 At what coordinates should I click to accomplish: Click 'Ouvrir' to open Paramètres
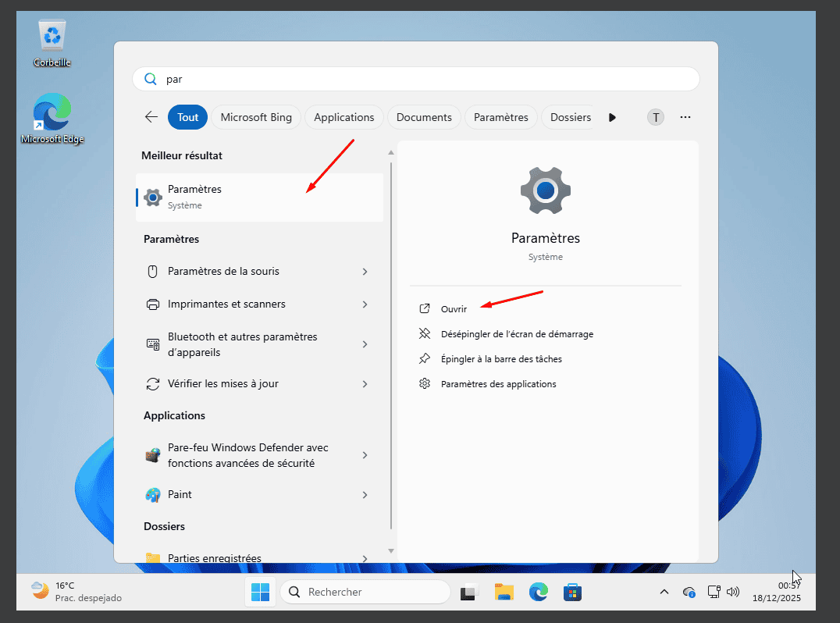(x=454, y=308)
